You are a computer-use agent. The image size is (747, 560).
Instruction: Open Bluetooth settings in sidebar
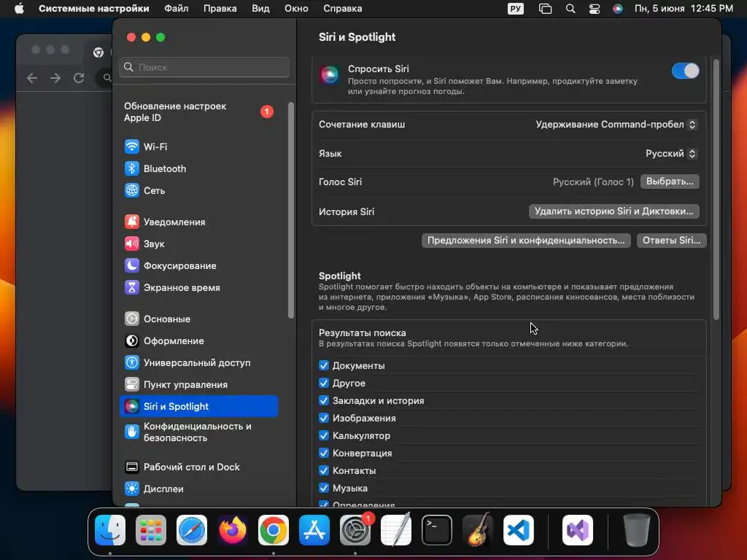198,168
